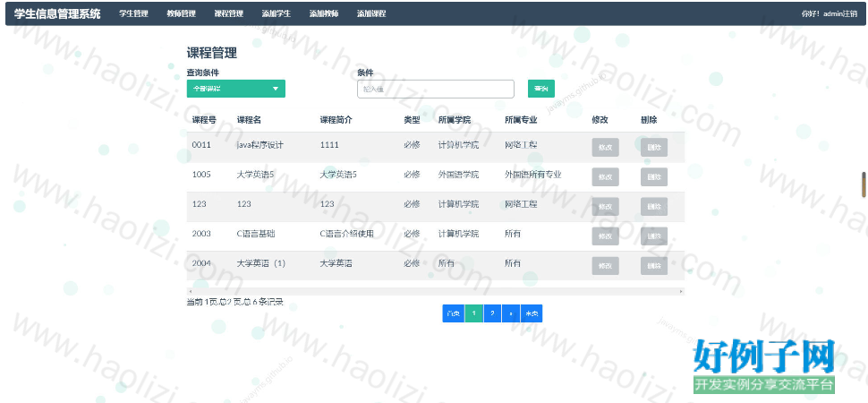The image size is (868, 403).
Task: Click left arrow of table horizontal scrollbar
Action: 191,291
